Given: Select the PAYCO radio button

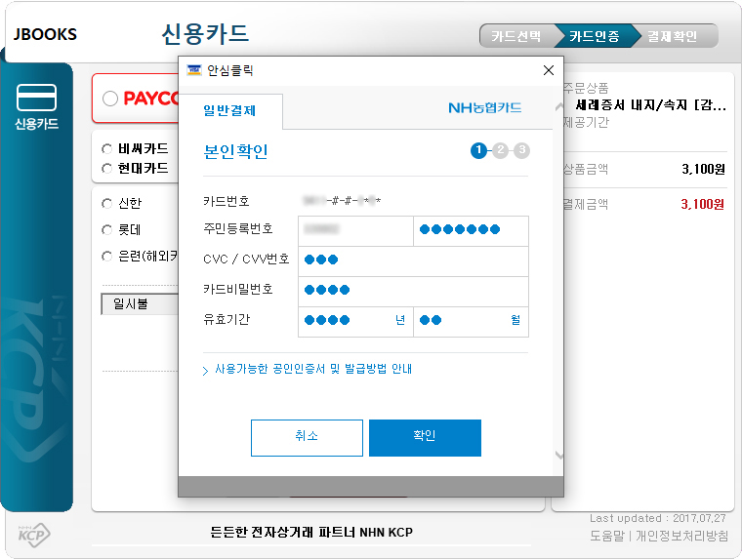Looking at the screenshot, I should tap(110, 99).
